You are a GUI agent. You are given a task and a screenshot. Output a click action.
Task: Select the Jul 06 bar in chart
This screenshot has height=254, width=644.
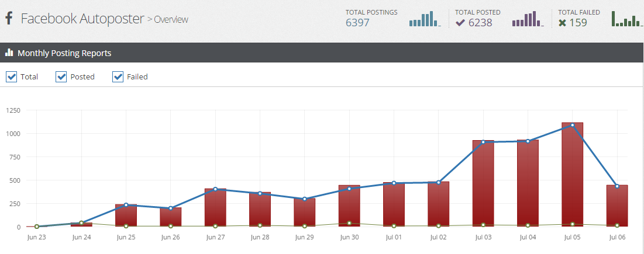617,207
